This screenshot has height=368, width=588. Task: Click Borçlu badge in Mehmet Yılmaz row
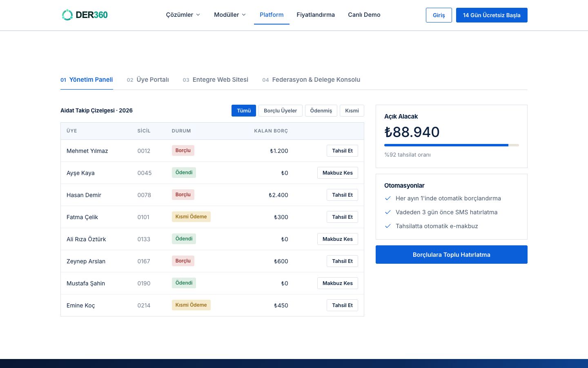[183, 150]
